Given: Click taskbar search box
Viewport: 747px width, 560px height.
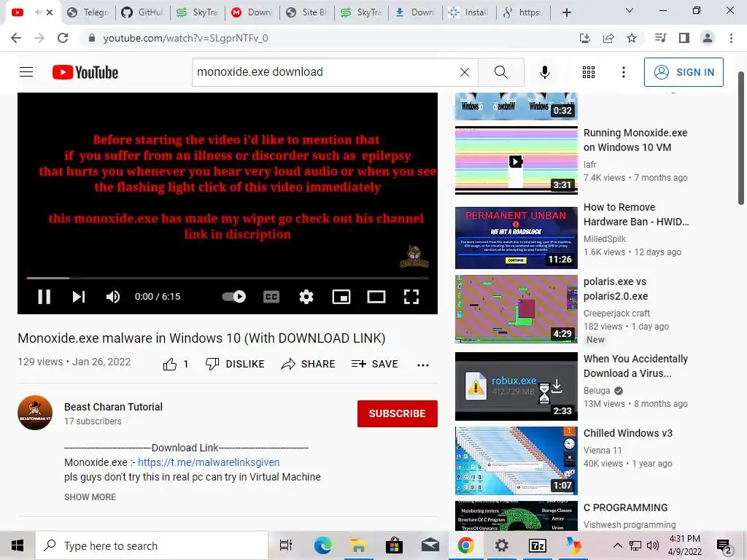Looking at the screenshot, I should tap(152, 545).
